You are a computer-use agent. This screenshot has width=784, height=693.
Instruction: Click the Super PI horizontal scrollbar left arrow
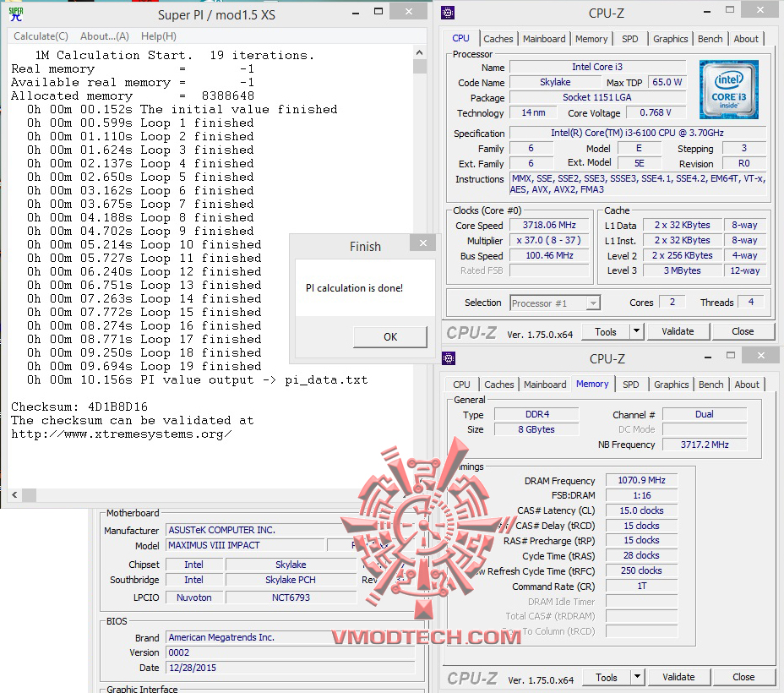coord(14,495)
